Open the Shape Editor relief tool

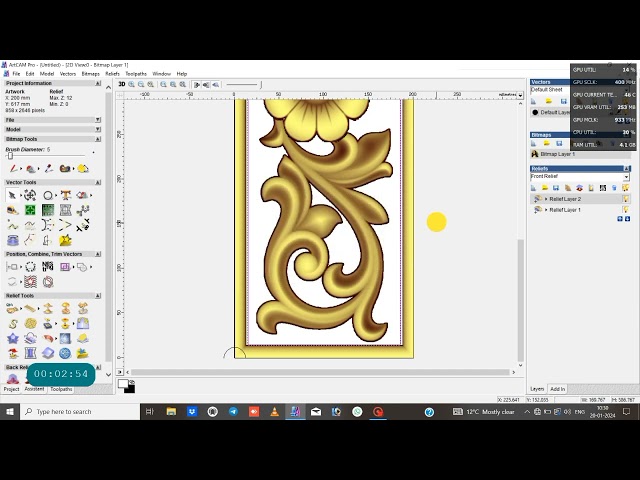(x=12, y=309)
